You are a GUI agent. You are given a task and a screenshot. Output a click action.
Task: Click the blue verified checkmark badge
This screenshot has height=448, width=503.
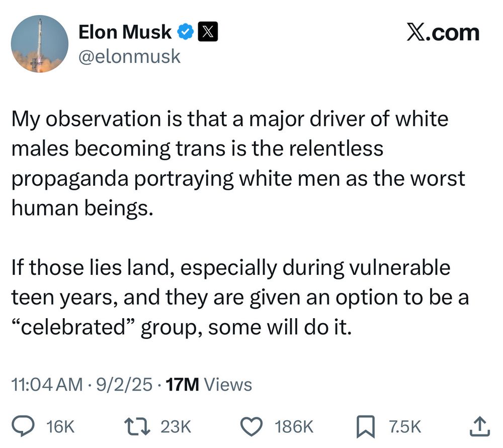[186, 32]
